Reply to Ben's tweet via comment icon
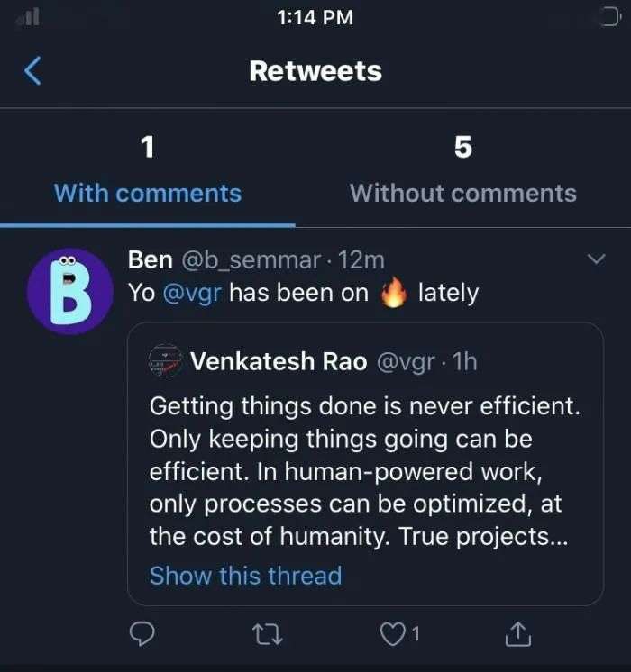This screenshot has height=672, width=631. pos(142,635)
